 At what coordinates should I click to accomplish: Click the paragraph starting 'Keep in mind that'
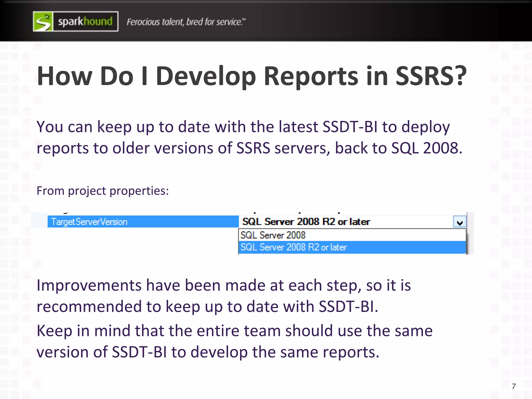click(x=235, y=341)
